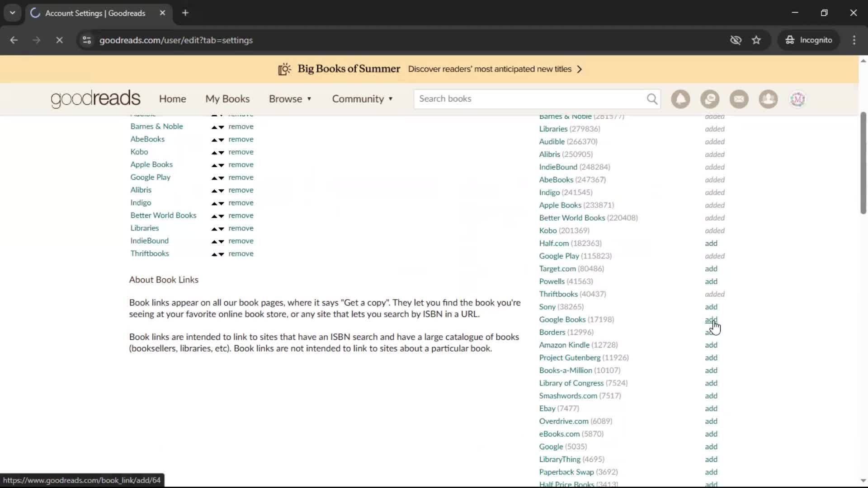Click the third-party cookies eye icon
The height and width of the screenshot is (488, 868).
(x=736, y=40)
